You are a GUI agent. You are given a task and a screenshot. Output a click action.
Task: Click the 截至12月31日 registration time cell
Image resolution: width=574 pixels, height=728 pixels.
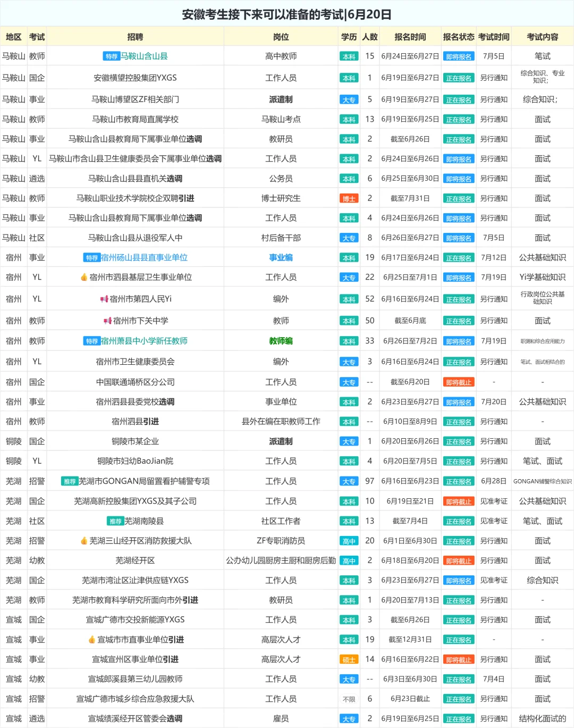click(410, 639)
